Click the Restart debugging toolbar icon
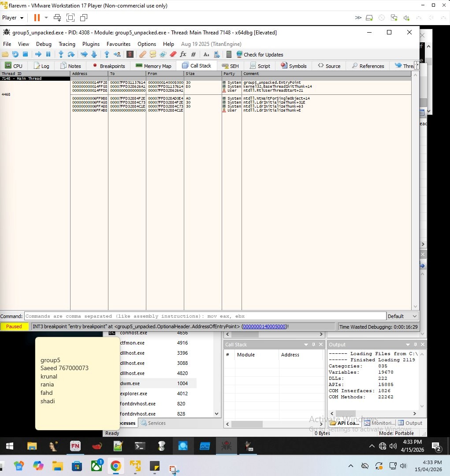This screenshot has height=476, width=450. pyautogui.click(x=15, y=54)
